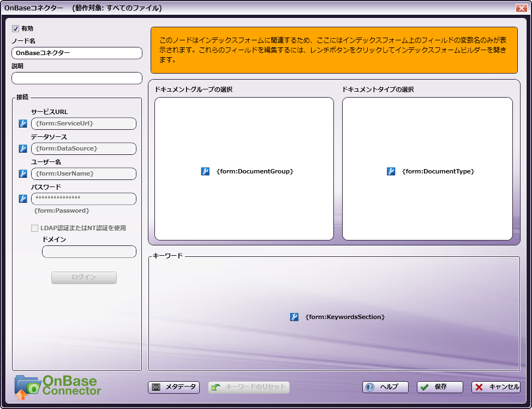Click the {form:DocumentGroup} variable text
Viewport: 532px width, 409px height.
coord(255,171)
